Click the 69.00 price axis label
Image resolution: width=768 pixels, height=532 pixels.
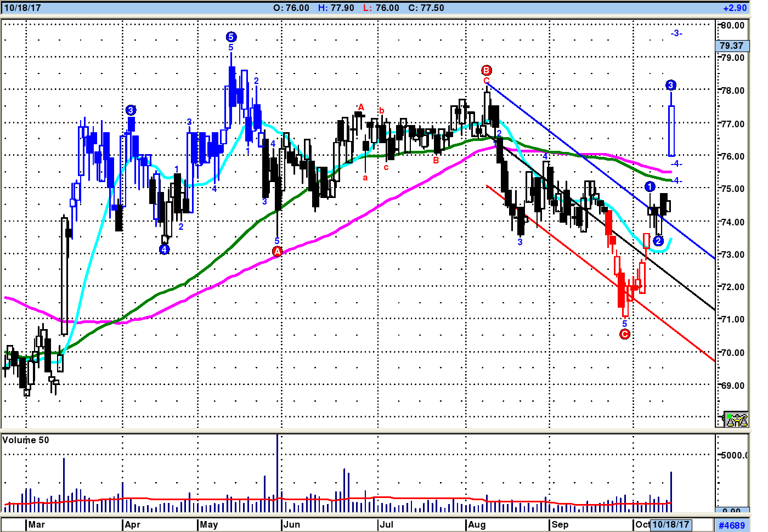pyautogui.click(x=733, y=386)
